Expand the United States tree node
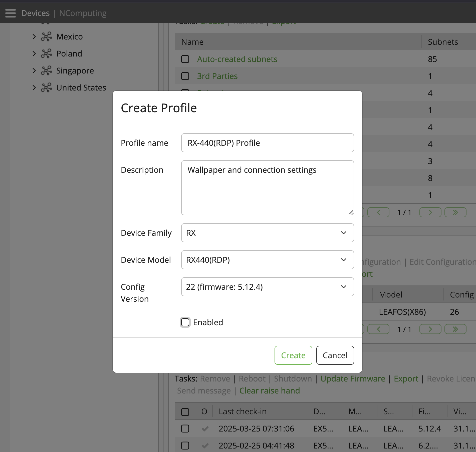Image resolution: width=476 pixels, height=452 pixels. (x=34, y=88)
